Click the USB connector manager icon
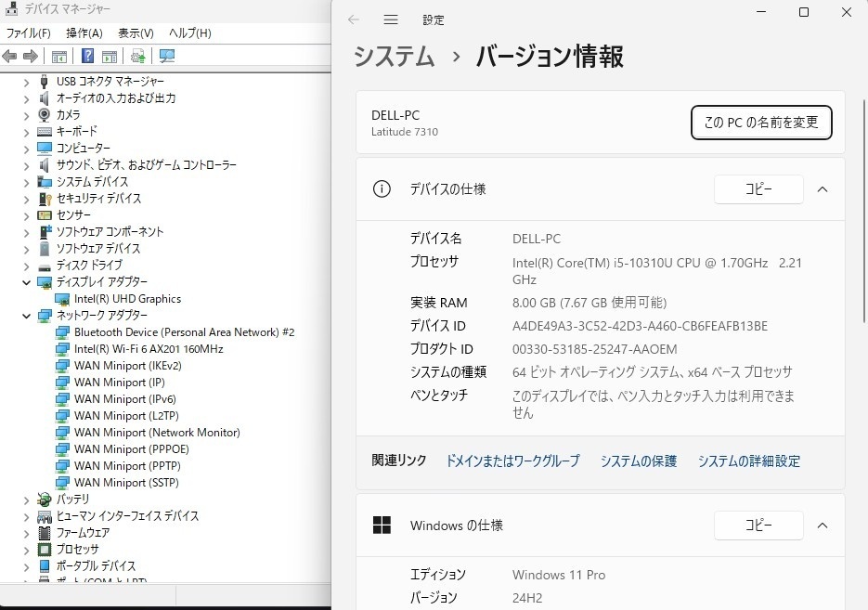 [45, 82]
